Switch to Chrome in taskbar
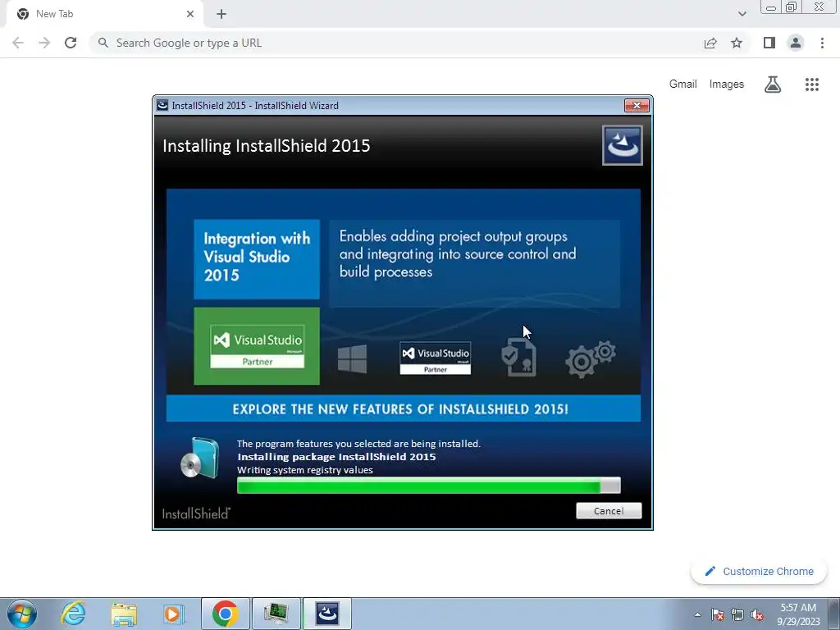 (x=225, y=614)
